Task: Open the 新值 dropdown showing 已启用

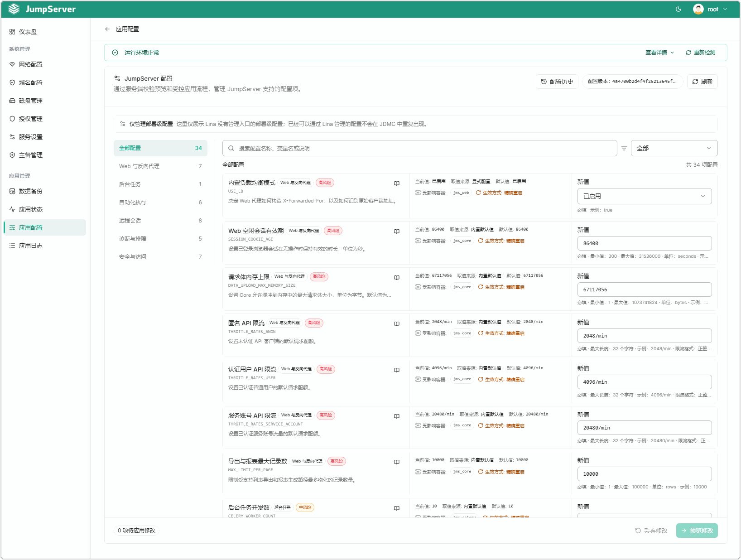Action: 644,196
